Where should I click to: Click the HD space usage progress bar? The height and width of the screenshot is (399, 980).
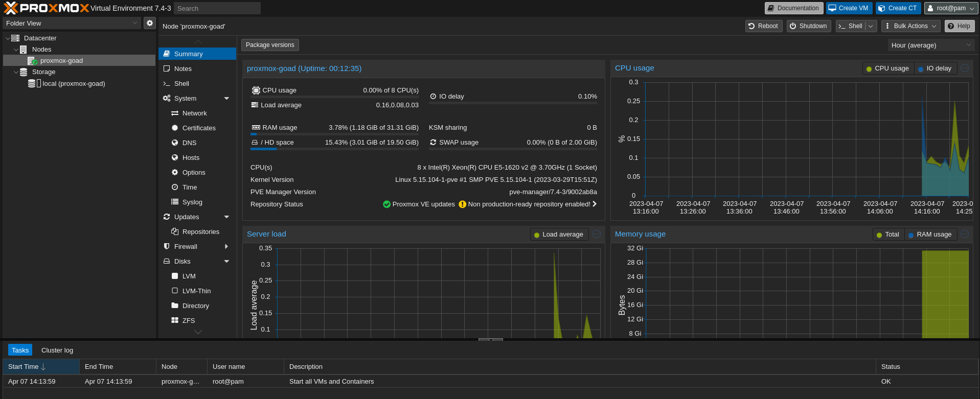pos(334,149)
